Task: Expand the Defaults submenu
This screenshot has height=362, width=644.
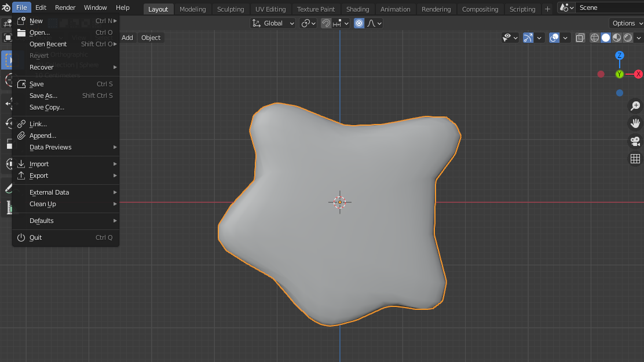Action: point(65,221)
